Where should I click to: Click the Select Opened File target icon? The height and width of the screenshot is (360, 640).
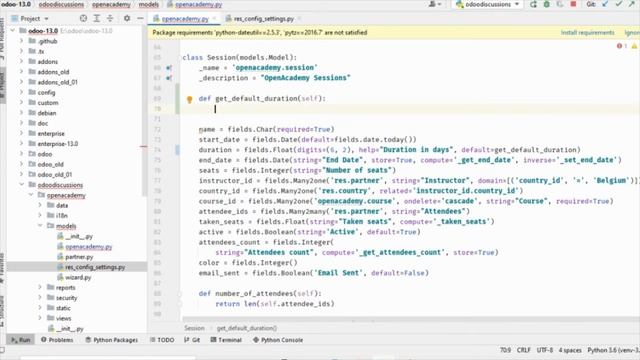pos(83,18)
